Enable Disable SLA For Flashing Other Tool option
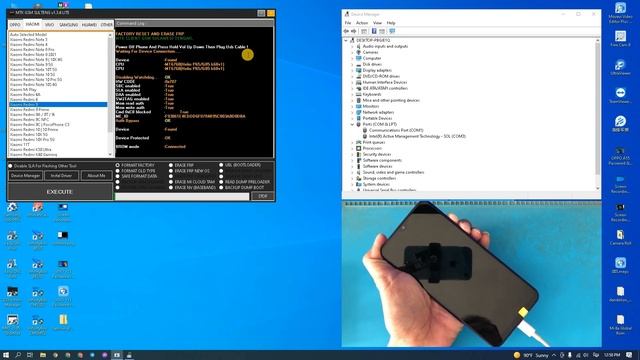 click(11, 166)
